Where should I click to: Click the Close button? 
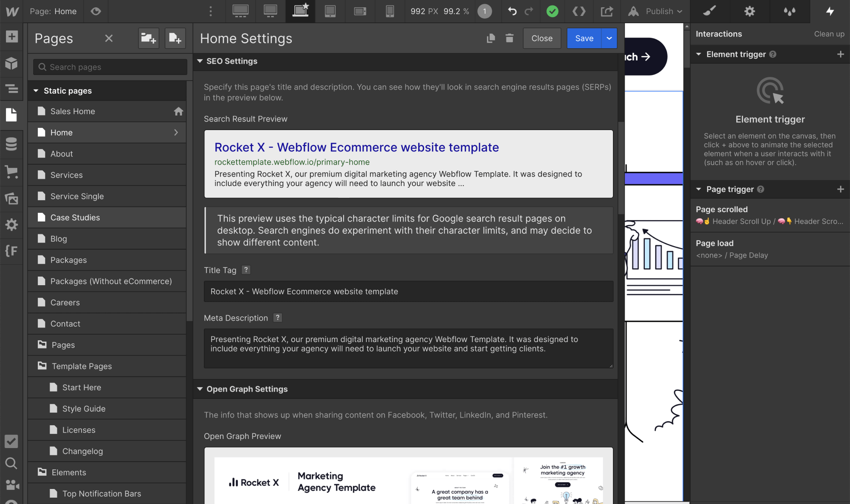[x=542, y=38]
